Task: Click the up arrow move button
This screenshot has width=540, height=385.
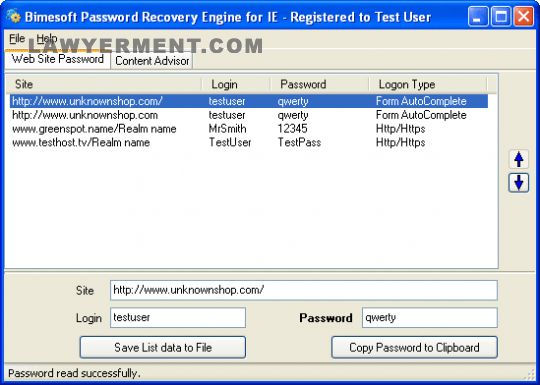Action: pyautogui.click(x=519, y=159)
